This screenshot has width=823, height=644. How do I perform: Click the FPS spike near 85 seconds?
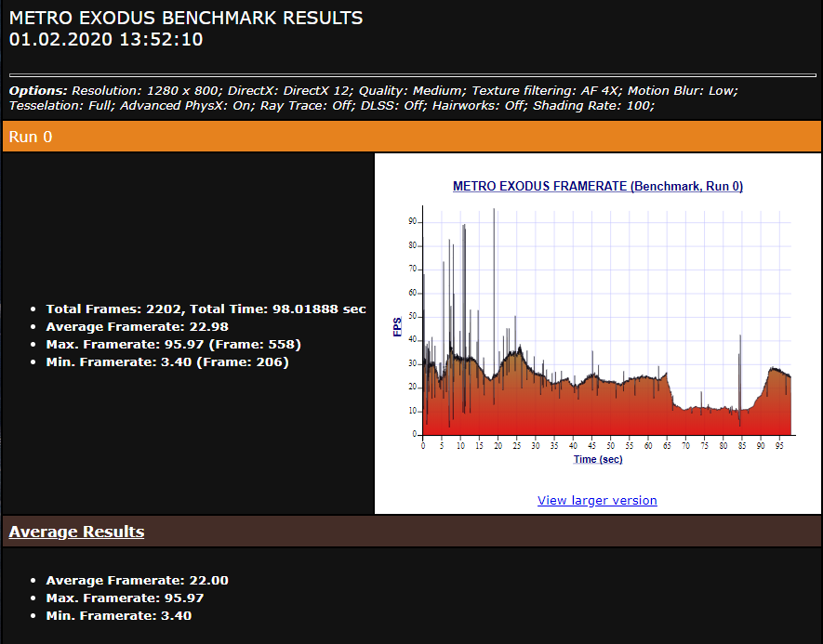pyautogui.click(x=740, y=377)
